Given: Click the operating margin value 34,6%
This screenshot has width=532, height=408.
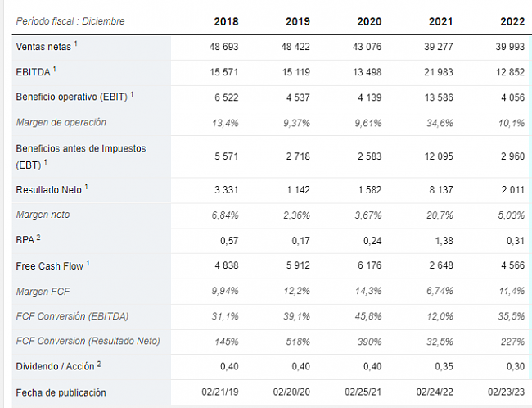Looking at the screenshot, I should (440, 123).
